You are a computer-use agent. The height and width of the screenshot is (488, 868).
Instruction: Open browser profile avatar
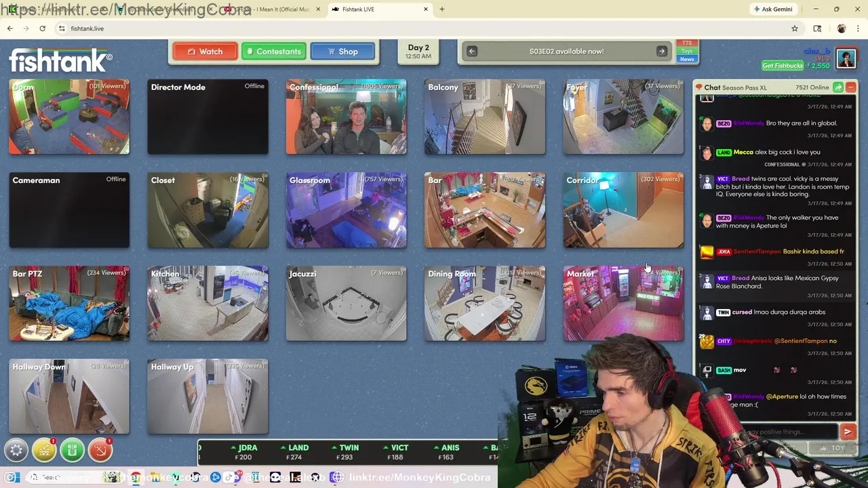pos(841,28)
